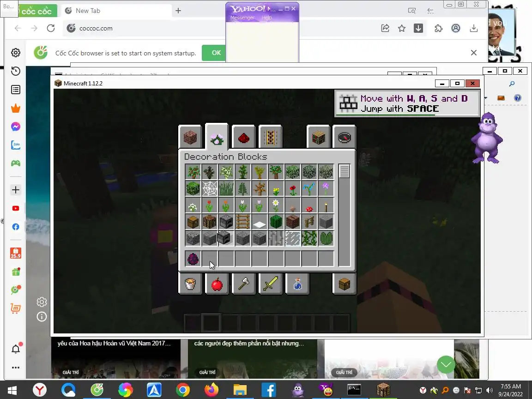Viewport: 532px width, 399px height.
Task: Select the Decoration Blocks flower tab
Action: [x=217, y=137]
